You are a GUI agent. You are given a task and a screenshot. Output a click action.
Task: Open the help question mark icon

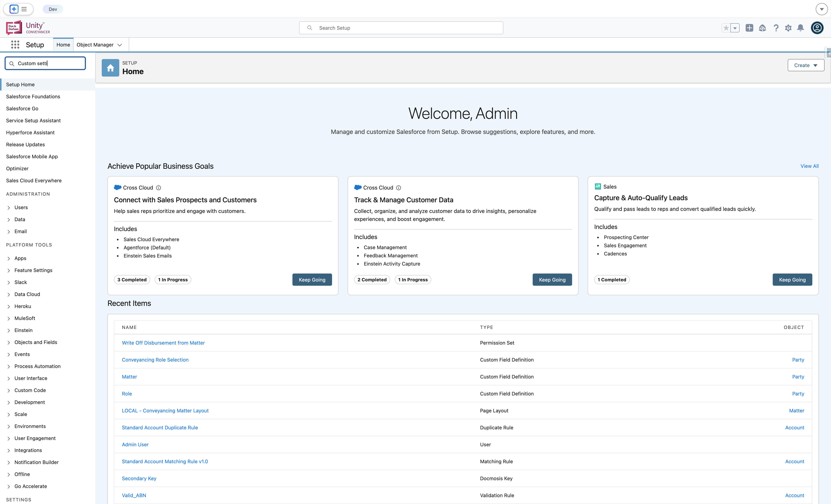[776, 28]
